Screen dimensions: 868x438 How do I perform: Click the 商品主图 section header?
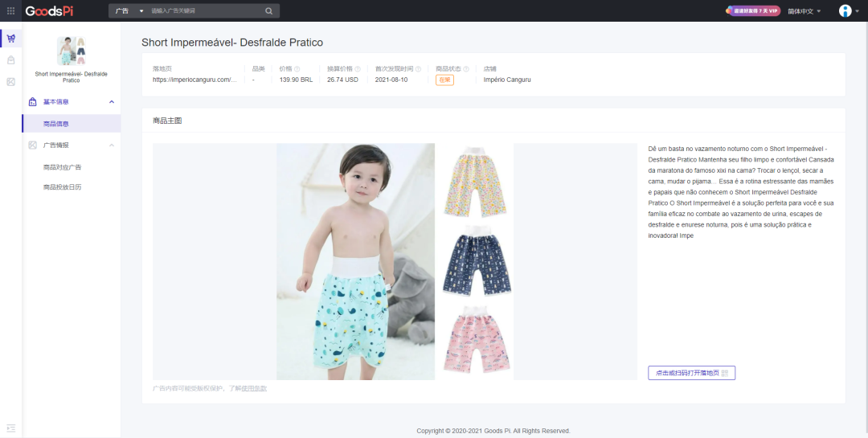[167, 121]
